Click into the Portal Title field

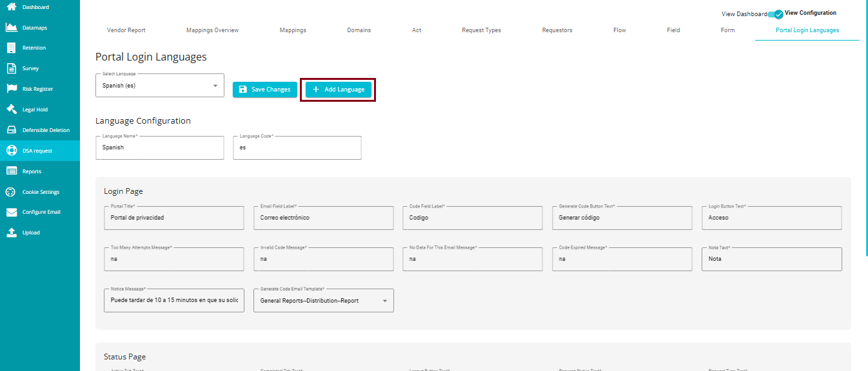pyautogui.click(x=173, y=218)
